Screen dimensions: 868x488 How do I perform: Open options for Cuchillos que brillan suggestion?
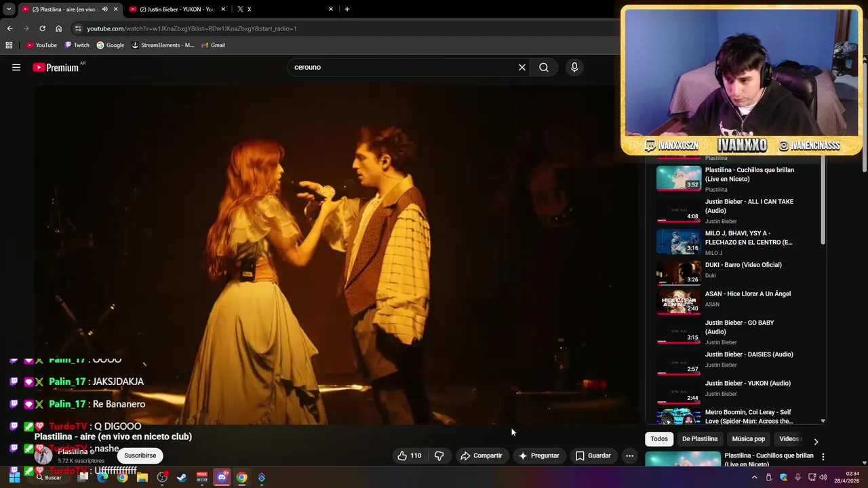823,457
